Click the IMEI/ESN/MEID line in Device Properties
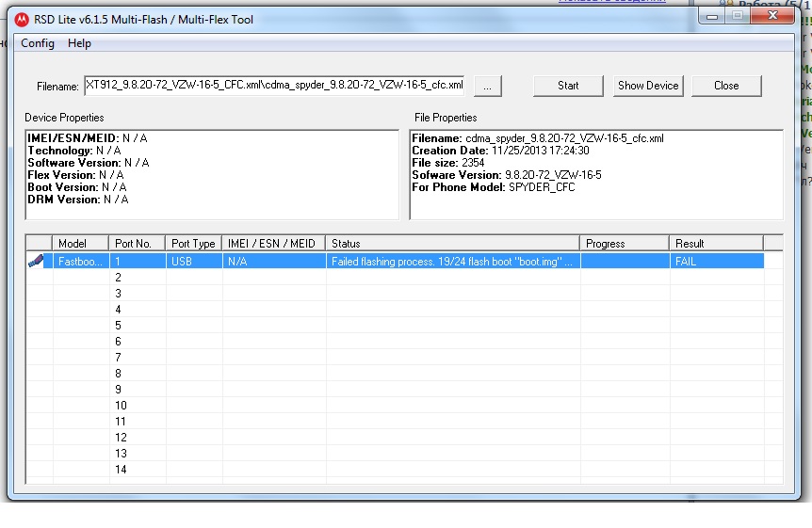This screenshot has height=528, width=812. click(x=88, y=138)
